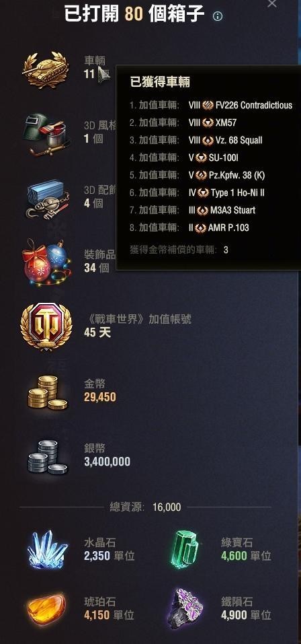
Task: Click the golden tank vehicles icon
Action: 46,70
